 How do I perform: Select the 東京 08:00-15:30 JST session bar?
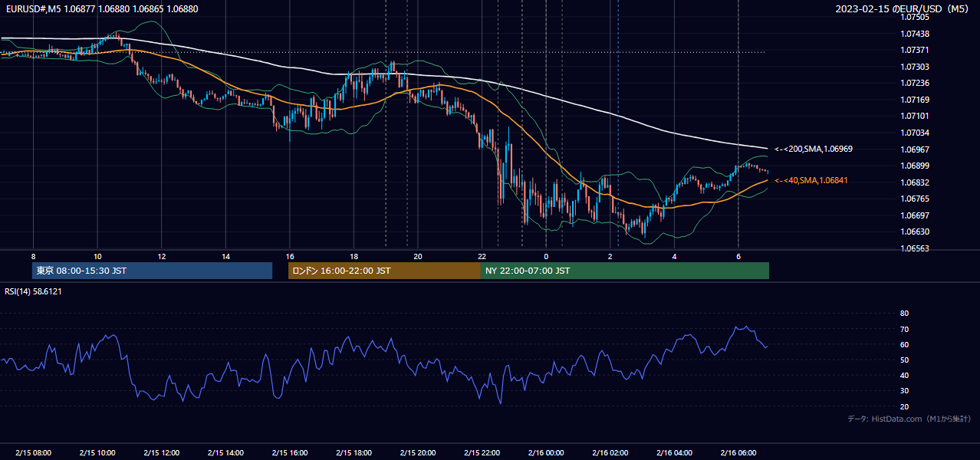152,271
